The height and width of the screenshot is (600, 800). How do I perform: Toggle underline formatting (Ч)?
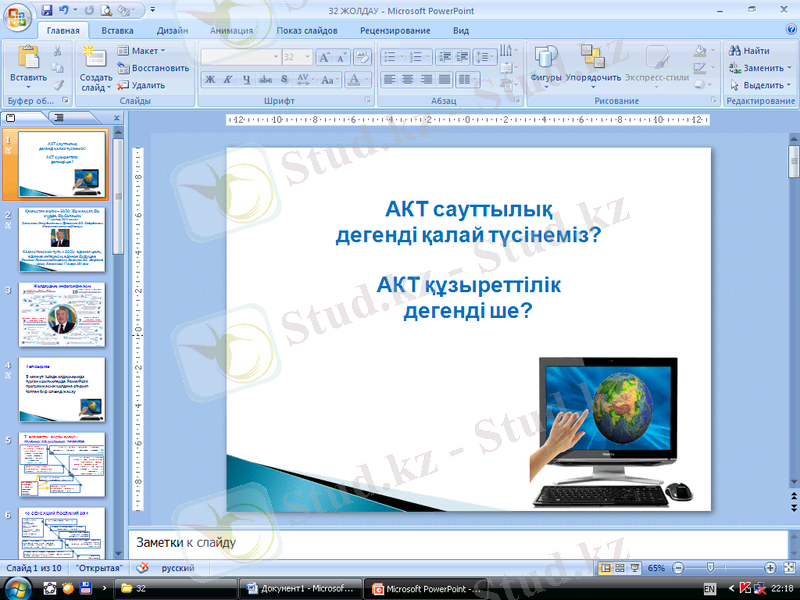pos(246,79)
